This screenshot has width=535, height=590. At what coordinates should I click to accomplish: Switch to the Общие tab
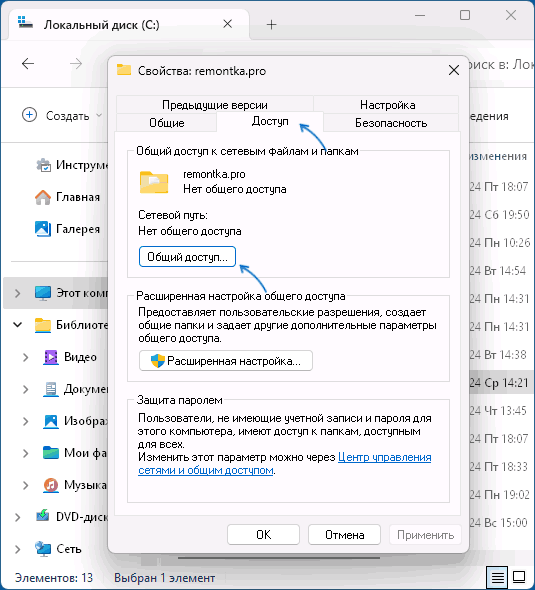pyautogui.click(x=167, y=123)
